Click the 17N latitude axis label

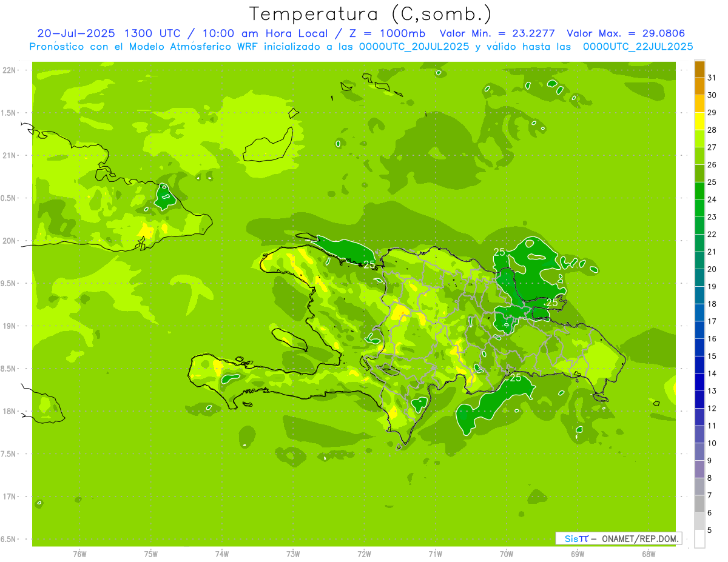[x=8, y=497]
